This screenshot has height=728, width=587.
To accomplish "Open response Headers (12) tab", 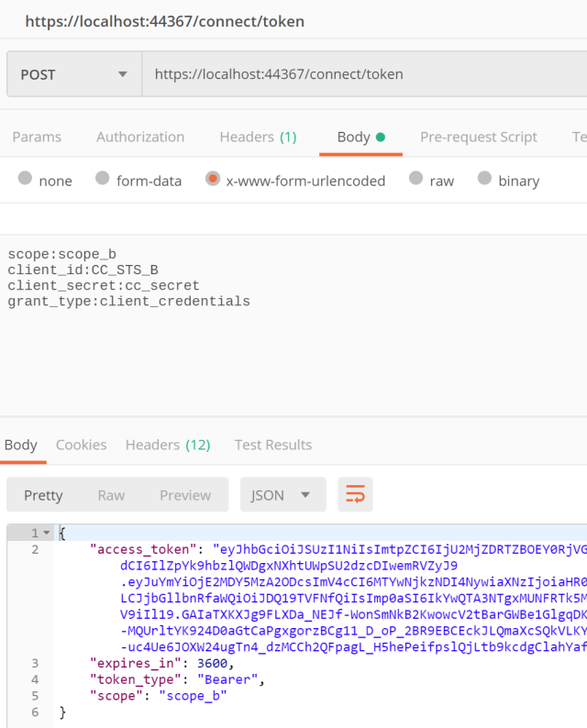I will (x=167, y=445).
